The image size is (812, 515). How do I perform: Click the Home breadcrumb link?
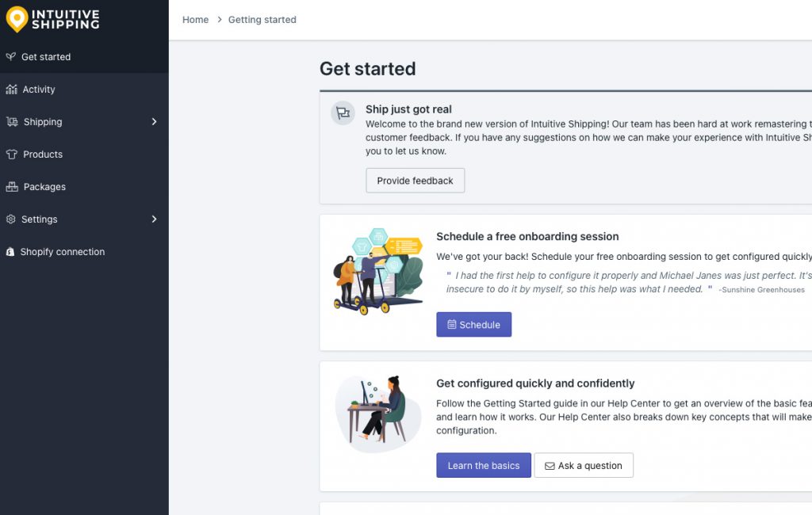[x=195, y=20]
